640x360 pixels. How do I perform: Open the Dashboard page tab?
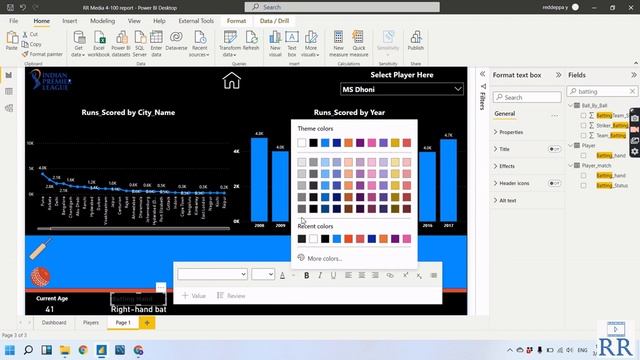(x=54, y=323)
